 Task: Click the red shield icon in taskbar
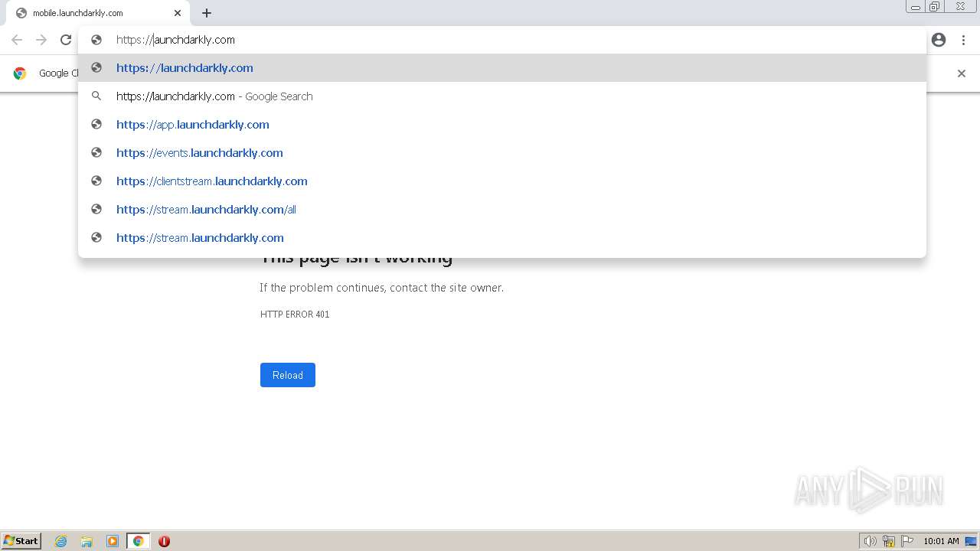click(164, 541)
